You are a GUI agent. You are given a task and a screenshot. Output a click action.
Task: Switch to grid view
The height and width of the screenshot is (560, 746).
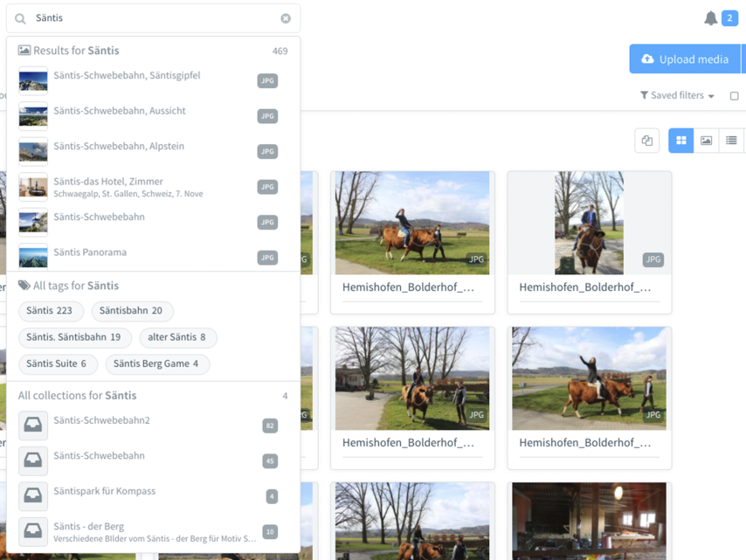point(681,141)
